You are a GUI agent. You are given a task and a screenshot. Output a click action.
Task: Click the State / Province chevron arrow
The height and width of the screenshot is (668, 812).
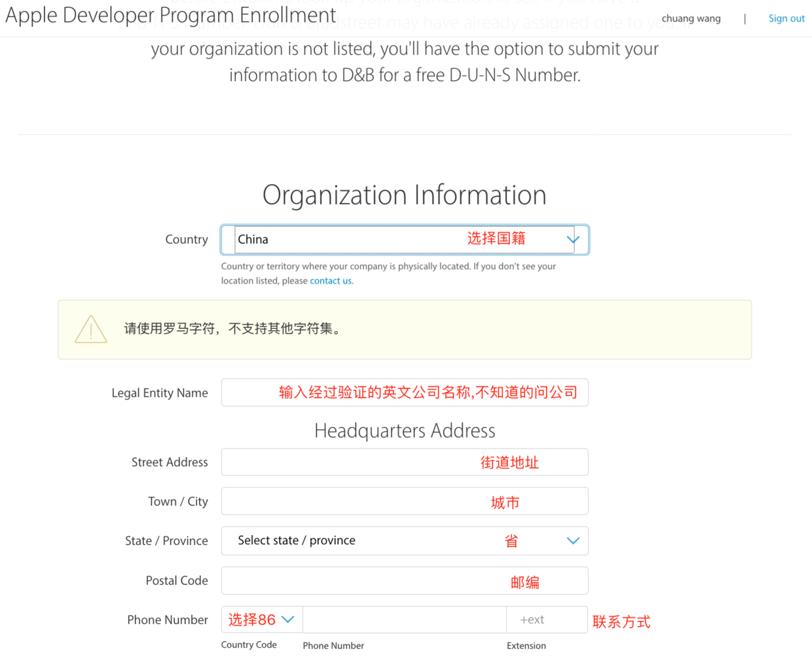(573, 541)
